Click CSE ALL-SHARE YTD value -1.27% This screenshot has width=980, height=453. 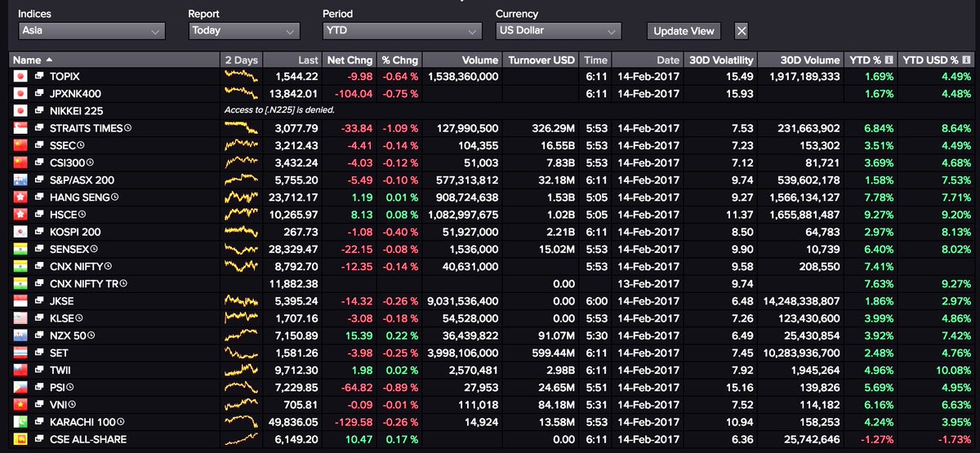coord(875,439)
